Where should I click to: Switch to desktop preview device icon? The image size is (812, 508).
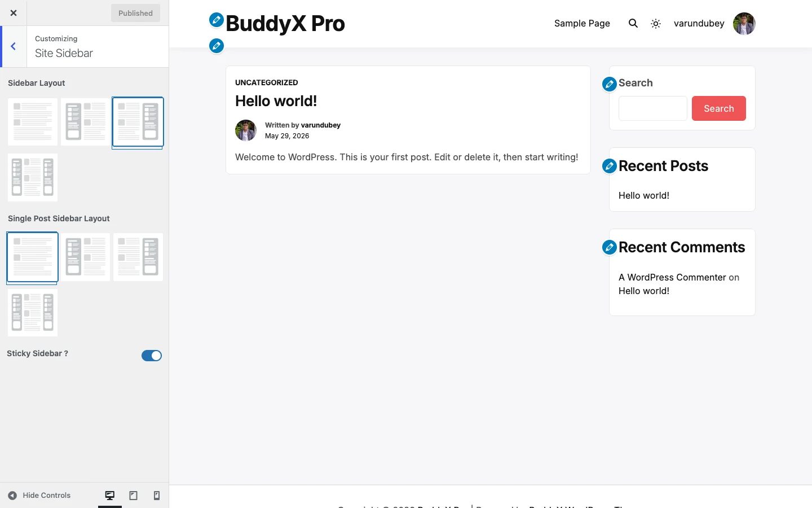[x=110, y=496]
